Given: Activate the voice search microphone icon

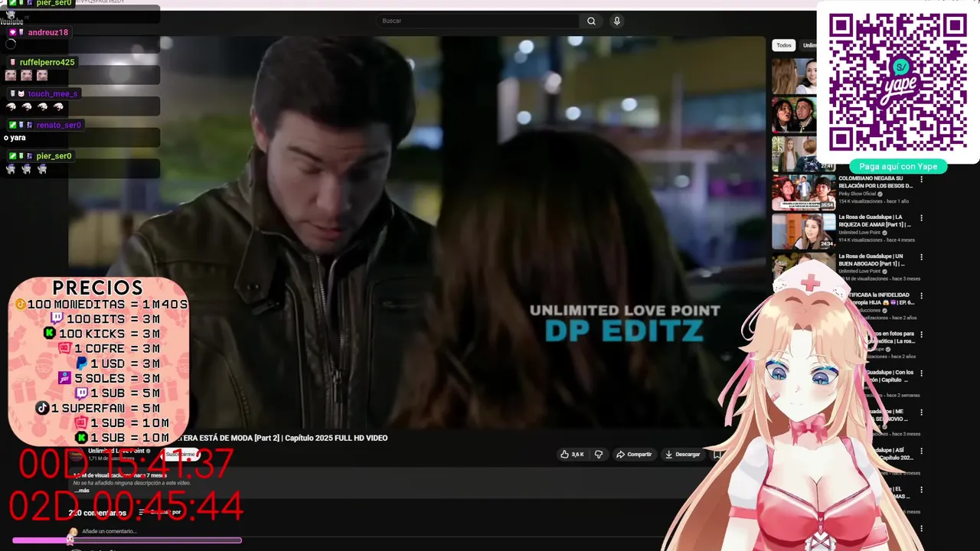Looking at the screenshot, I should click(616, 21).
